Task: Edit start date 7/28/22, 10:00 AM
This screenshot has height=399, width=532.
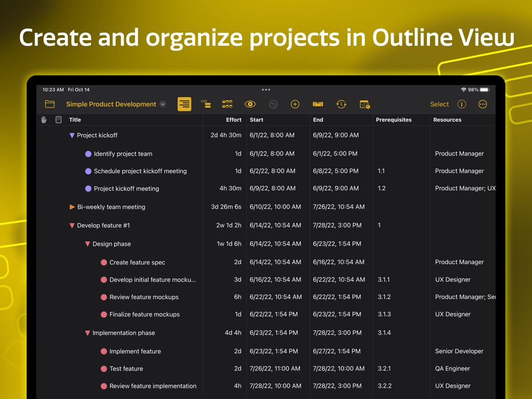Action: (x=276, y=386)
